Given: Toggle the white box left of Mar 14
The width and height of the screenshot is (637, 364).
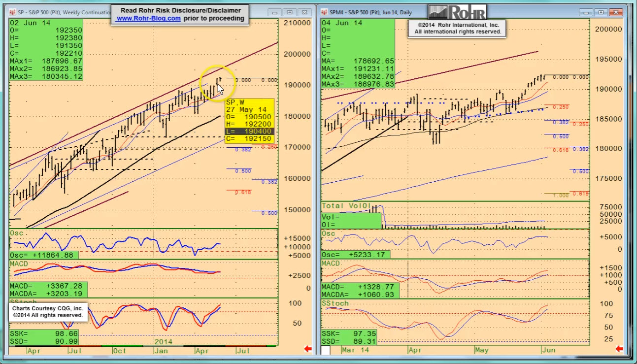Looking at the screenshot, I should [x=326, y=350].
